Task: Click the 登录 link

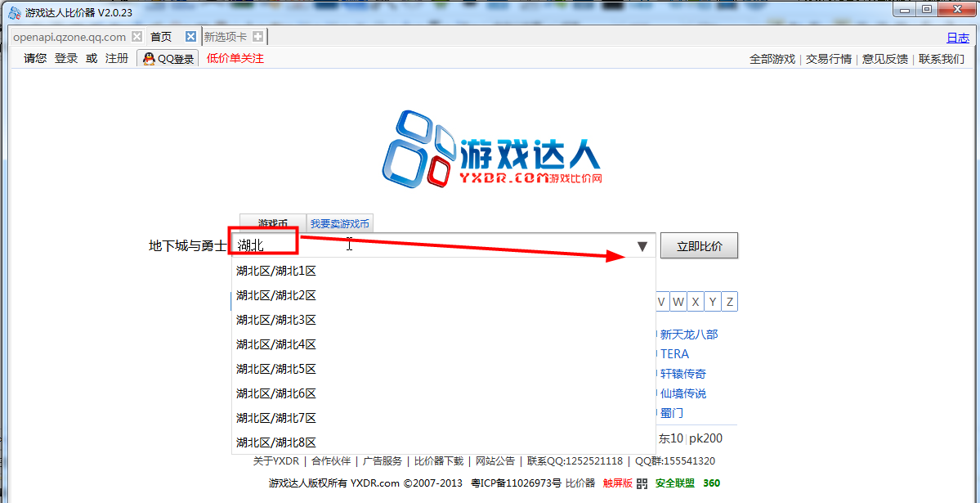Action: (66, 58)
